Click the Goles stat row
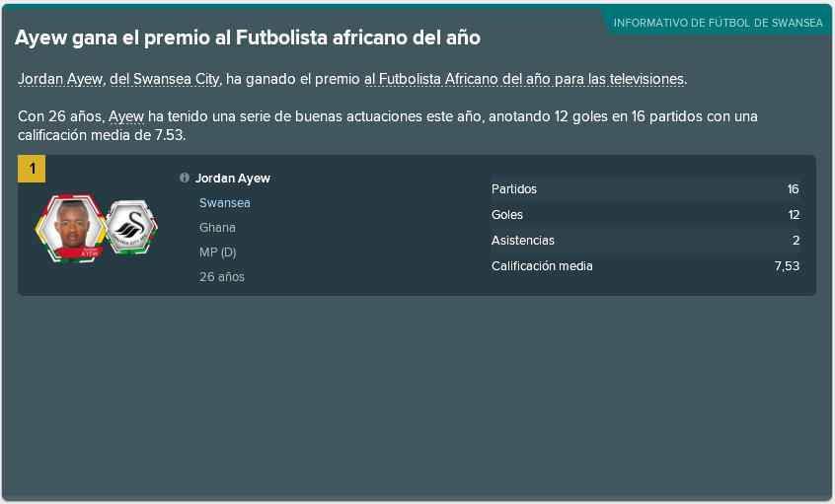 (645, 214)
